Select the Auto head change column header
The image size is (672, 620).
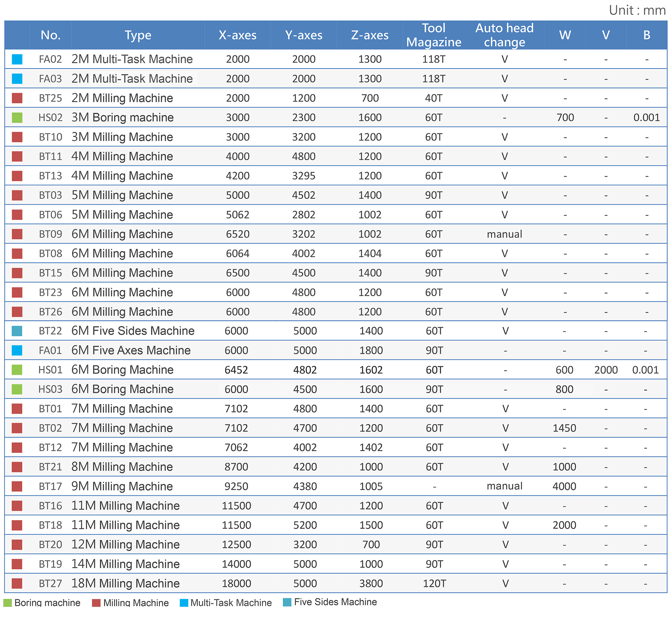(504, 35)
